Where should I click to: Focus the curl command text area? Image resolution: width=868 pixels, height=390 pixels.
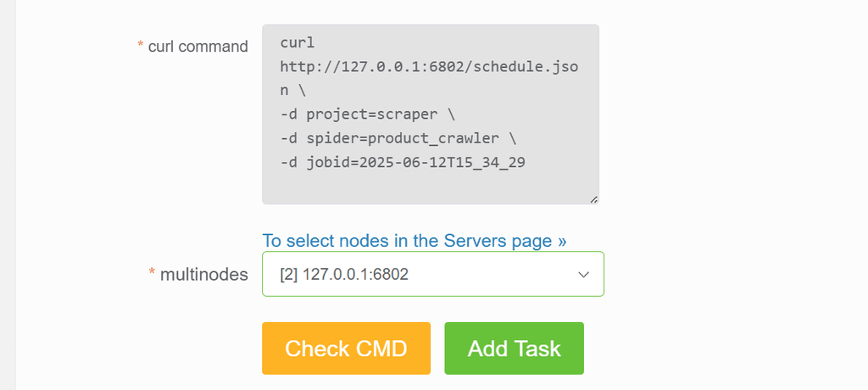430,114
